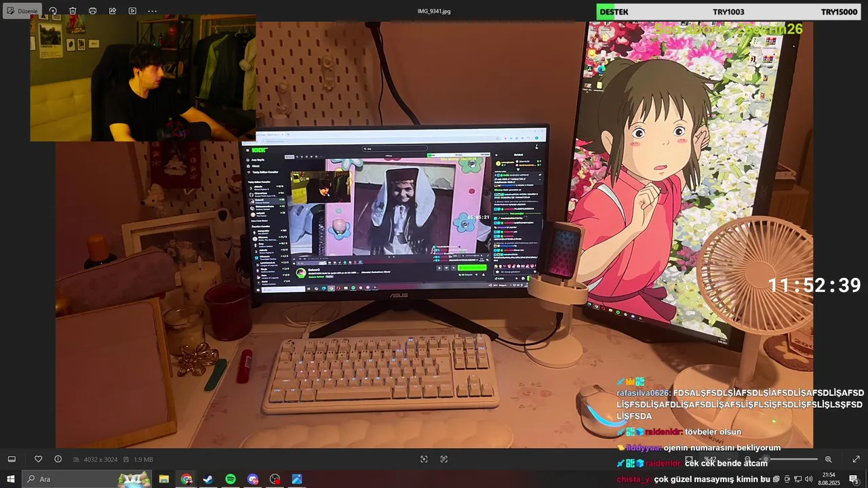Delete the photo using the trash icon
868x488 pixels.
point(73,11)
